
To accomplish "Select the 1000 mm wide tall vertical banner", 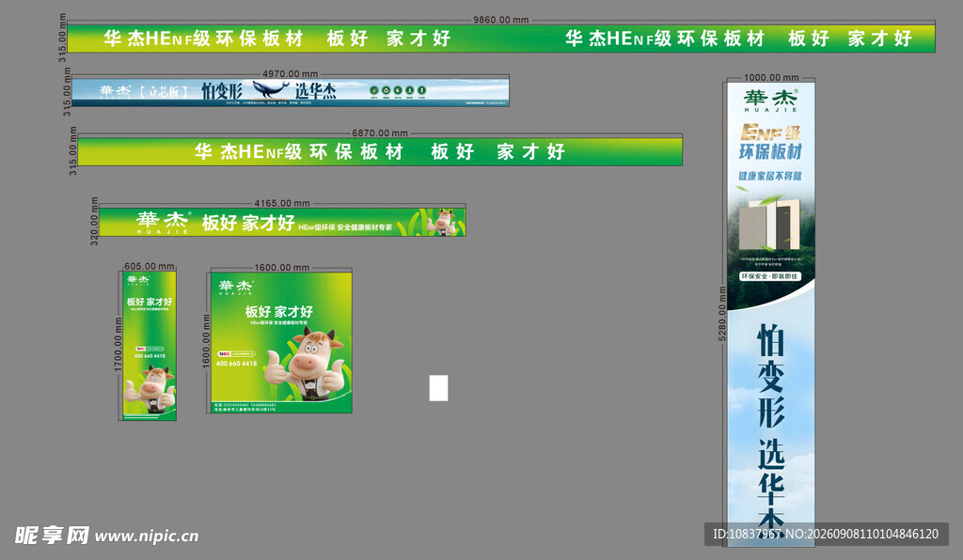I will (x=771, y=313).
